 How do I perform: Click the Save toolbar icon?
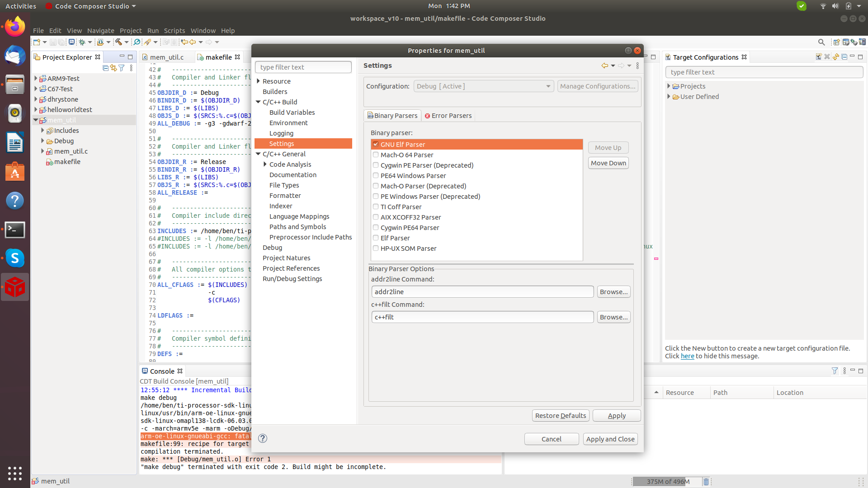(x=53, y=42)
